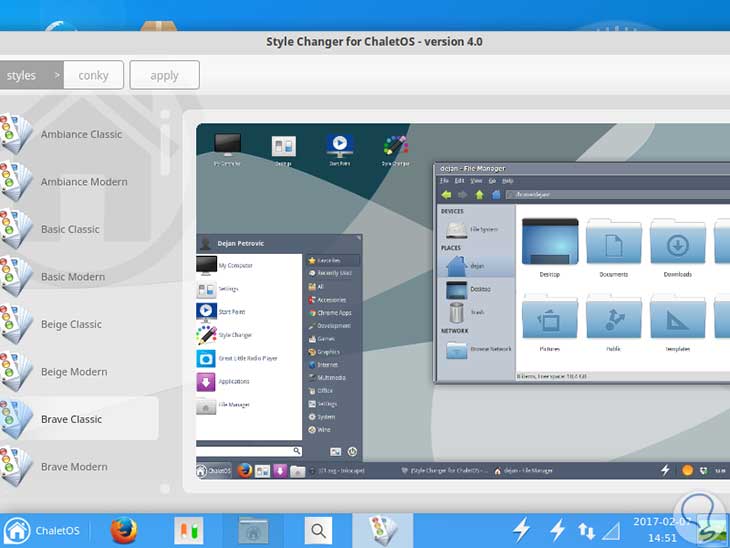730x548 pixels.
Task: Click the Basic Modern style icon
Action: (x=16, y=277)
